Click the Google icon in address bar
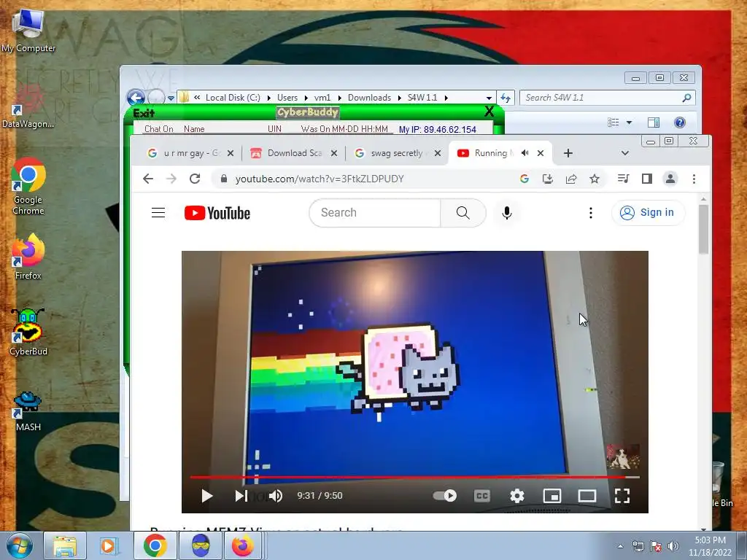The height and width of the screenshot is (560, 747). (525, 179)
